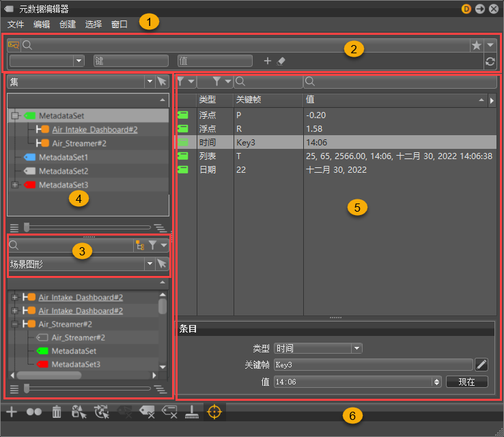Click the 现在 button
This screenshot has width=504, height=437.
coord(466,382)
